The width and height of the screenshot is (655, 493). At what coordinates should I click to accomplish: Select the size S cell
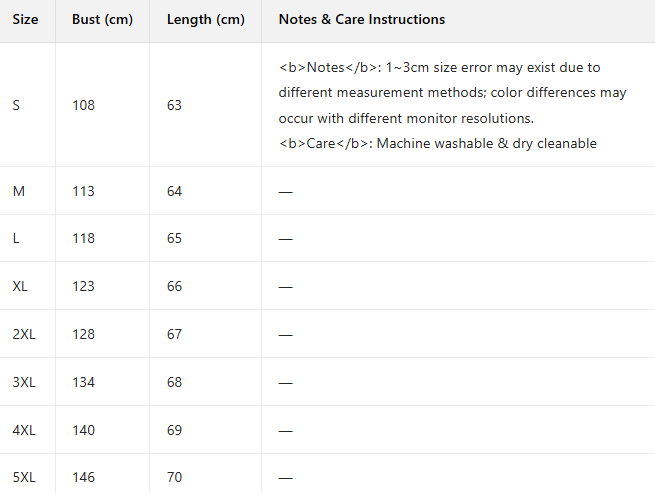(16, 105)
